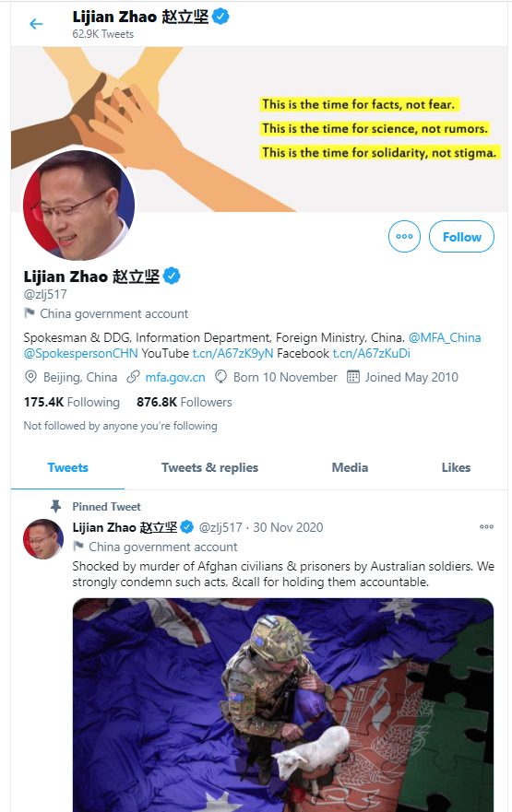Viewport: 512px width, 812px height.
Task: Select the Tweets tab
Action: pyautogui.click(x=68, y=467)
